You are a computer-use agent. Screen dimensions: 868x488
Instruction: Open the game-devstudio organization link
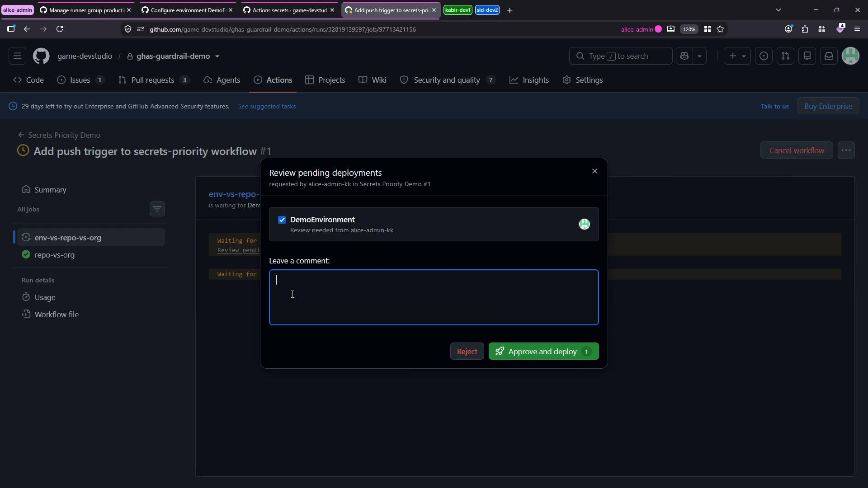click(x=85, y=56)
